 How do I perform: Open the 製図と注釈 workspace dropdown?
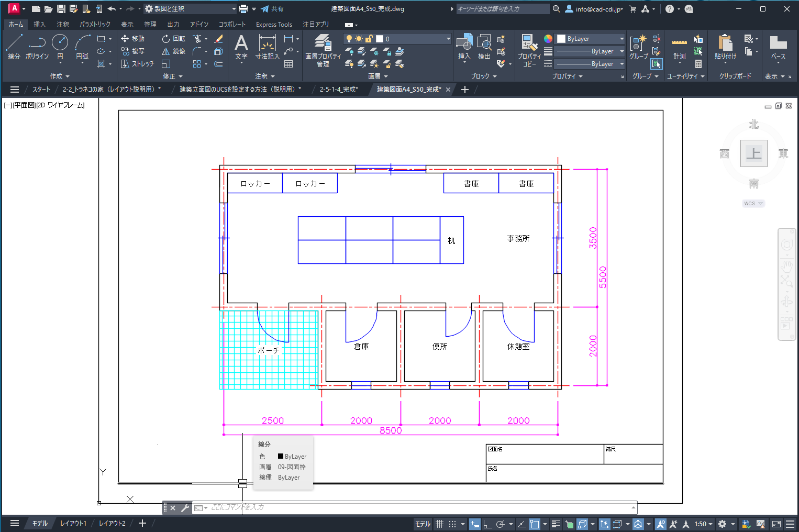tap(191, 9)
